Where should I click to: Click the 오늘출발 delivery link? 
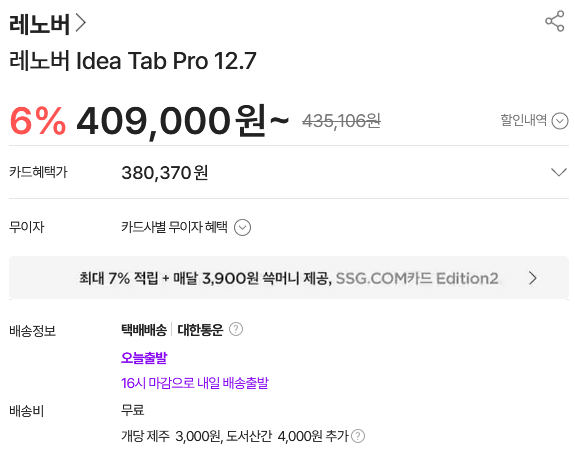[x=144, y=357]
